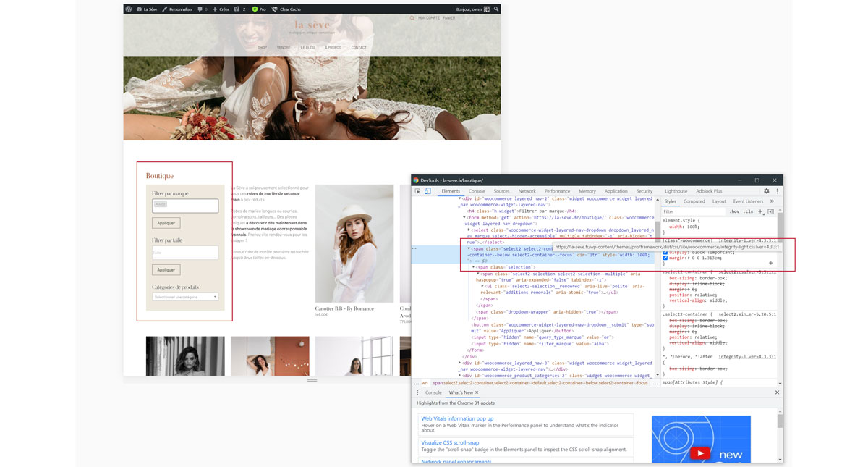Switch to the Elements tab
Viewport: 868px width, 467px height.
click(451, 191)
